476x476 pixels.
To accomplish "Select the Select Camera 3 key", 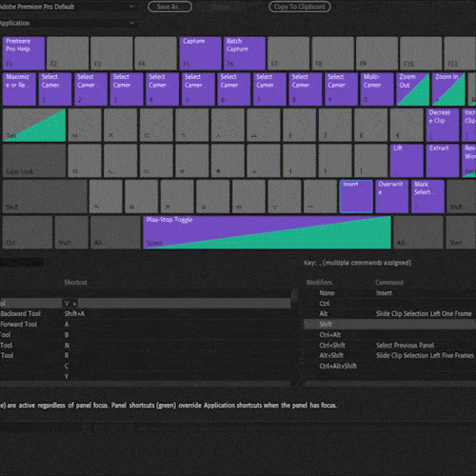I will pyautogui.click(x=127, y=89).
